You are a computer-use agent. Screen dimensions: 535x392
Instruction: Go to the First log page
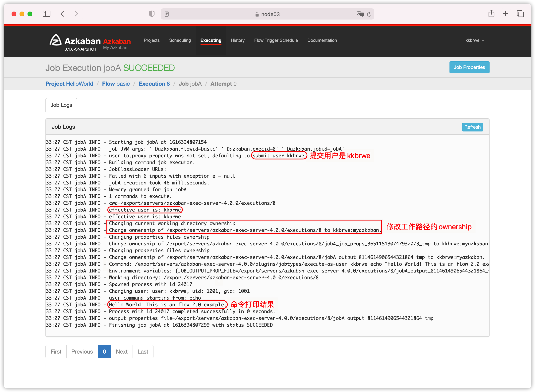click(x=56, y=351)
